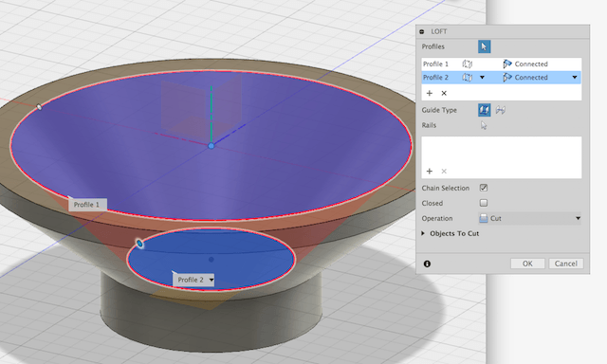The image size is (607, 364).
Task: Open the Operation dropdown showing Cut
Action: click(x=529, y=218)
